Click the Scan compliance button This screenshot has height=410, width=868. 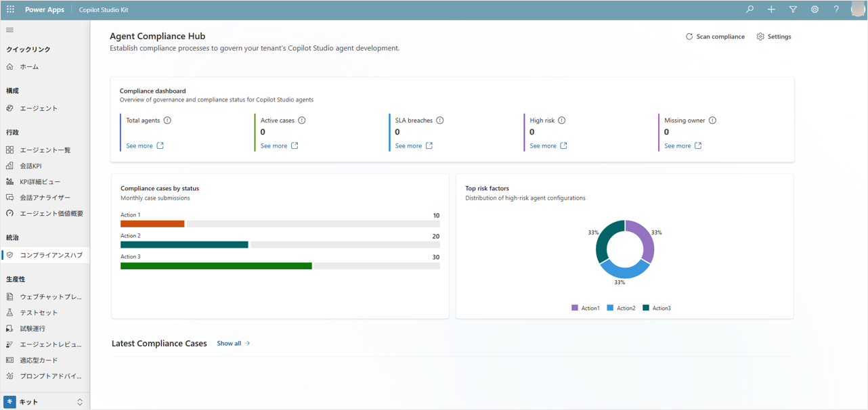[x=715, y=37]
